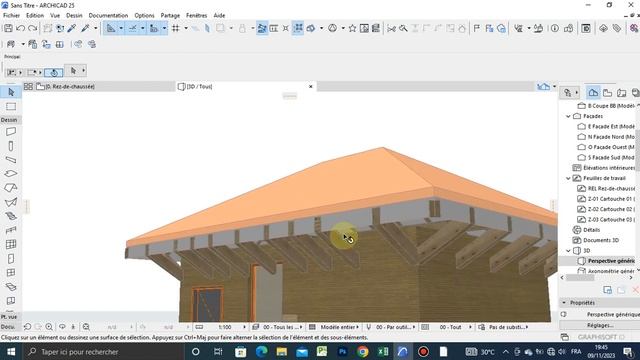Collapse the 'Feuilles de travail' folder

568,178
